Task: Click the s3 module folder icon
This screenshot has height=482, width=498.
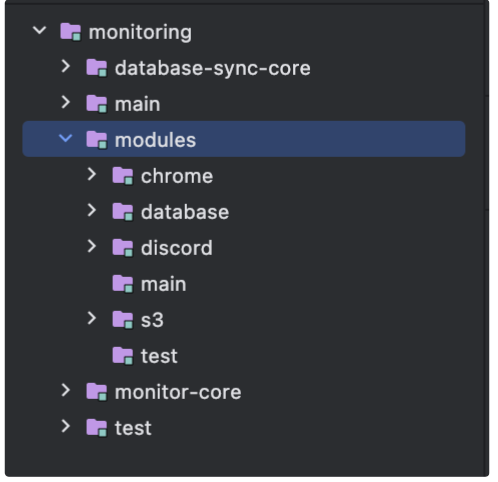Action: click(123, 320)
